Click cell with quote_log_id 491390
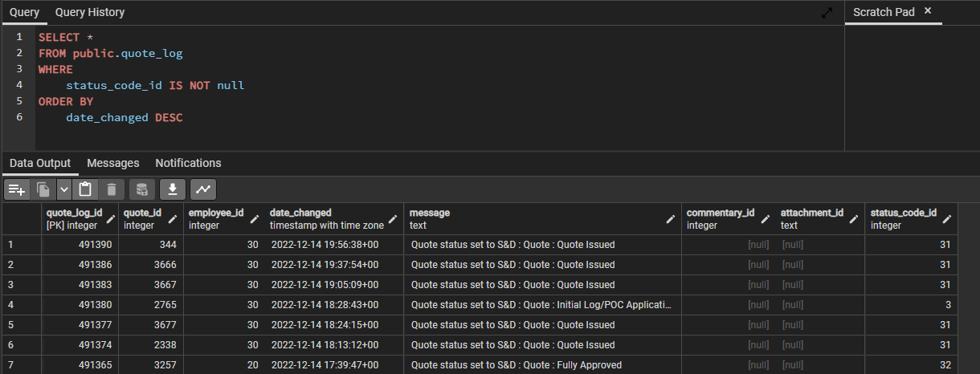 pos(80,245)
